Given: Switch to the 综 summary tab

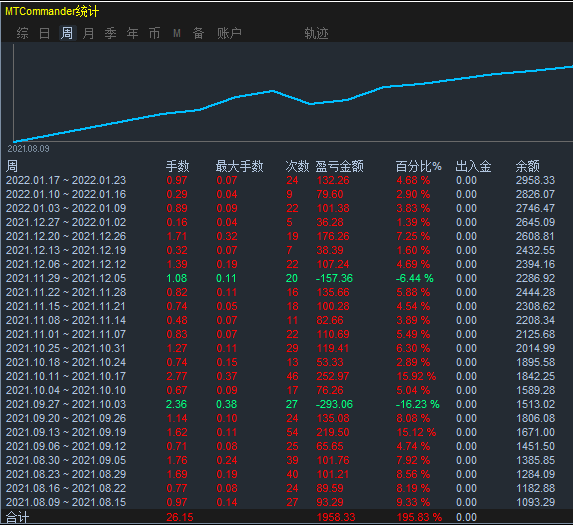Looking at the screenshot, I should click(x=22, y=33).
